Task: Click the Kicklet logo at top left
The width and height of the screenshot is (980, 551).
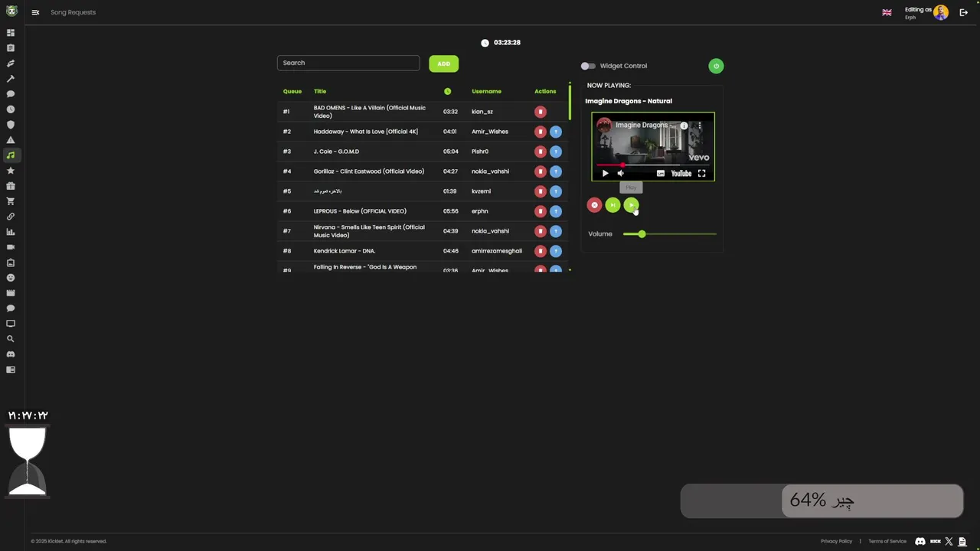Action: (x=11, y=11)
